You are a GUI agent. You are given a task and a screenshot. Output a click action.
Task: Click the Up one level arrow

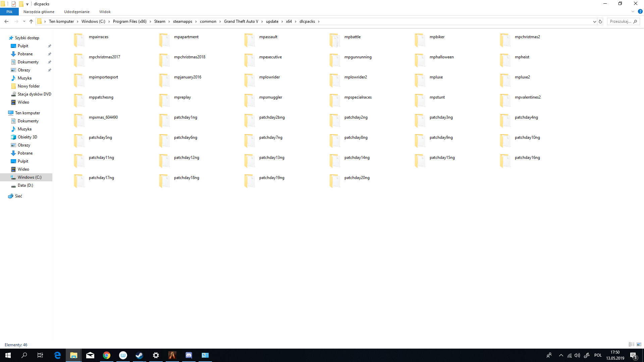[x=31, y=21]
